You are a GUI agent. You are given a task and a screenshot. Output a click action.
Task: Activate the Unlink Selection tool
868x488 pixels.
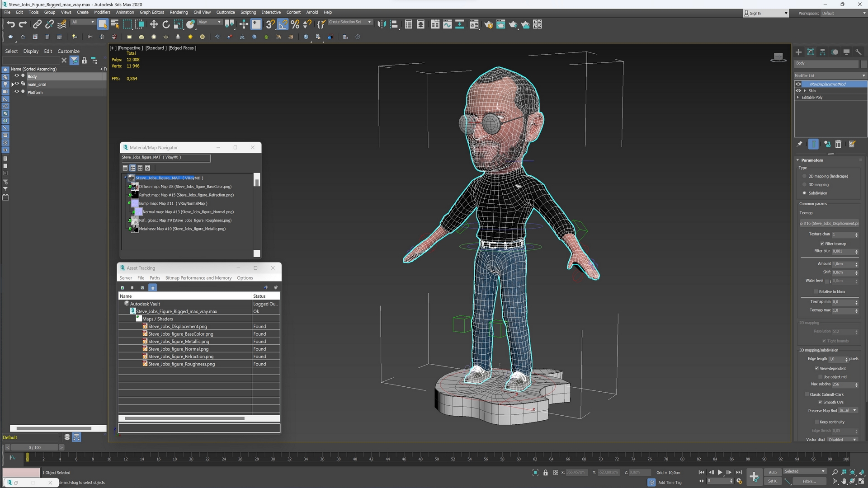pyautogui.click(x=49, y=24)
